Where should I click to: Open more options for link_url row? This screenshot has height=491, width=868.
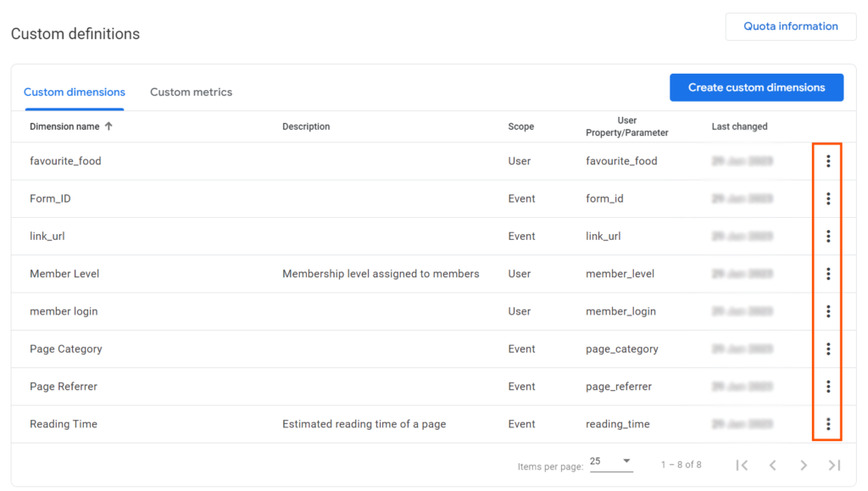point(828,237)
